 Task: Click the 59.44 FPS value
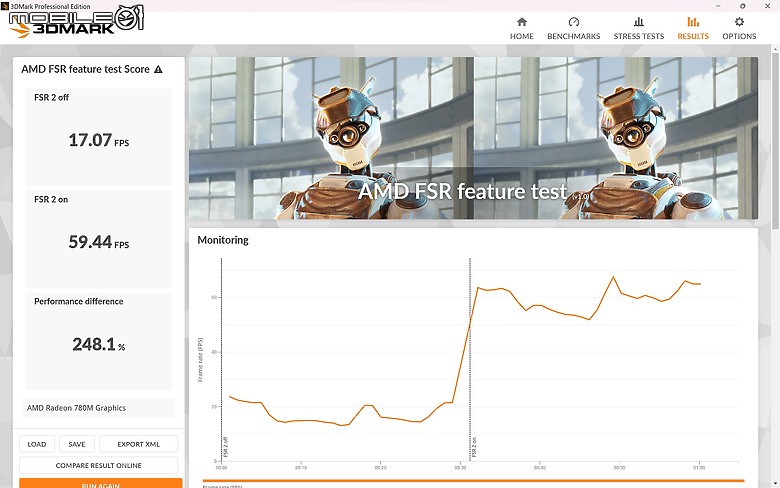click(x=98, y=242)
